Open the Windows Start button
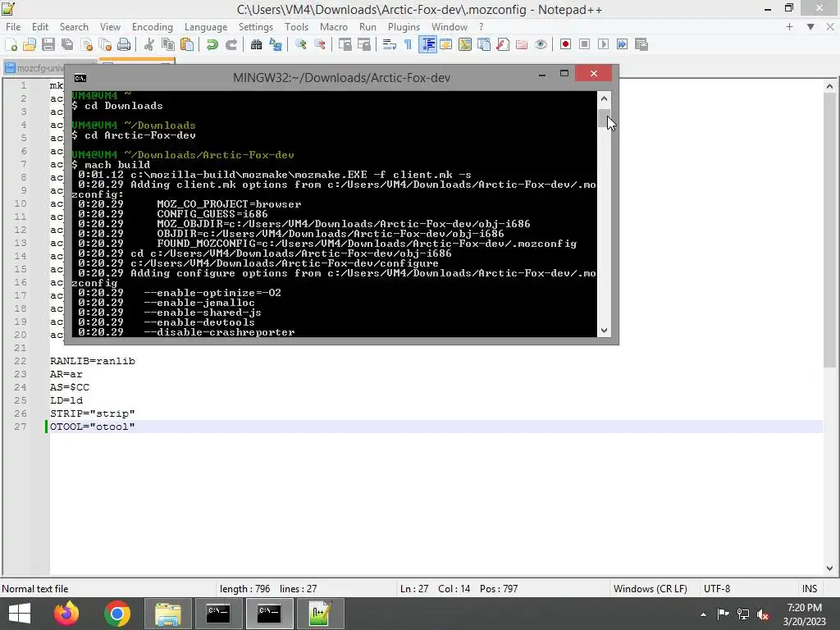The width and height of the screenshot is (840, 630). (x=20, y=614)
